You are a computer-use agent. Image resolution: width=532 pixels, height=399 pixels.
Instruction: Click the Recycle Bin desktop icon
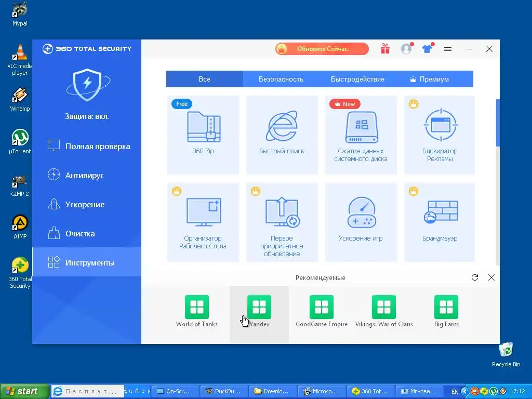click(506, 354)
